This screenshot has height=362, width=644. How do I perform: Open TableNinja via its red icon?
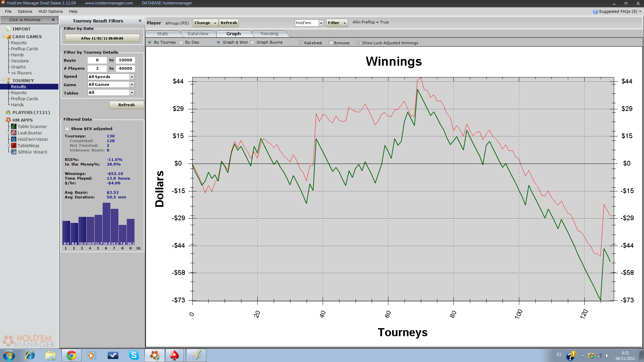coord(14,145)
